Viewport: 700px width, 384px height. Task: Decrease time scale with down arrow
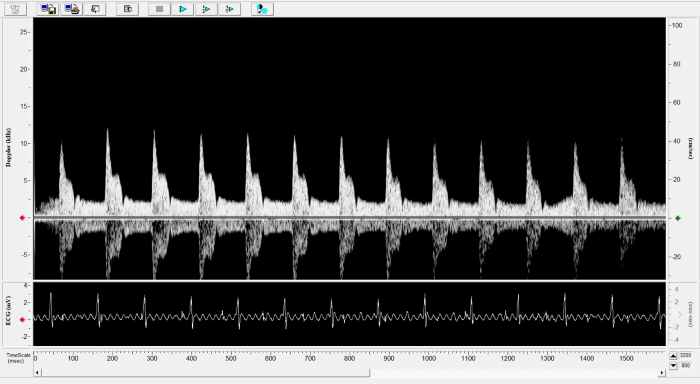(x=673, y=366)
